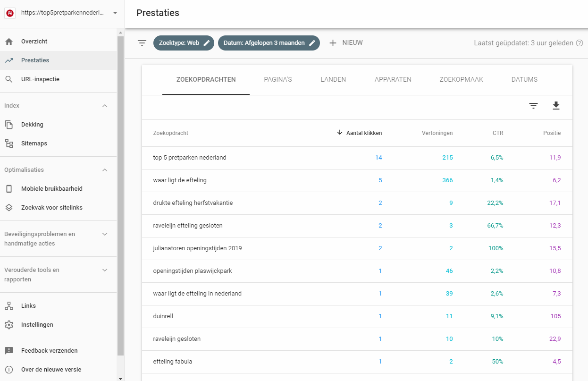Collapse the Optimalisaties section
Viewport: 588px width, 381px height.
pyautogui.click(x=105, y=170)
